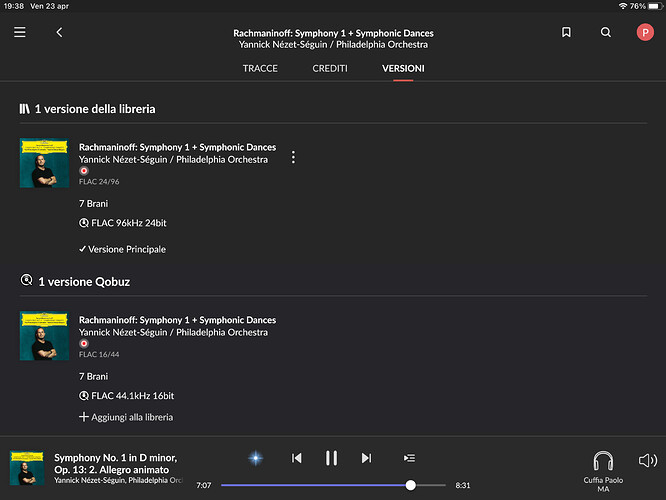Open three-dot menu for library version
666x500 pixels.
click(x=293, y=157)
